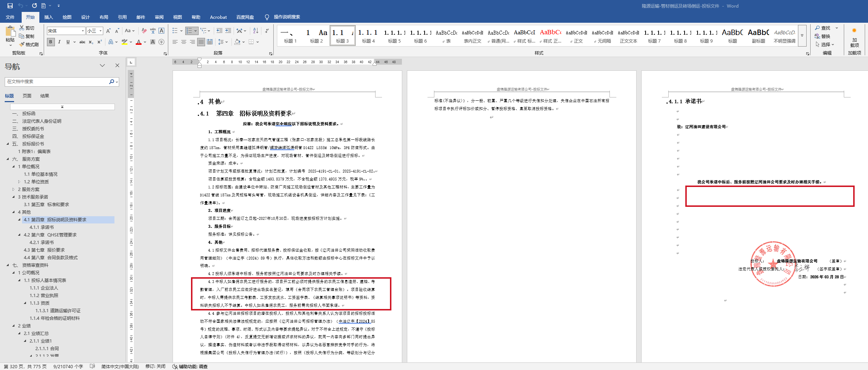The image size is (868, 370).
Task: Apply the red font color swatch
Action: point(139,42)
